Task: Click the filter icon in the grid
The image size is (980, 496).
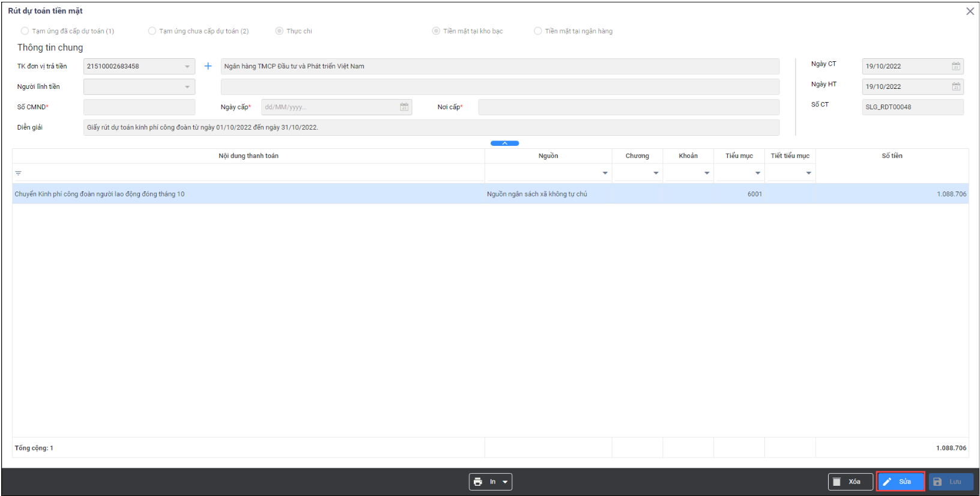Action: pos(18,173)
